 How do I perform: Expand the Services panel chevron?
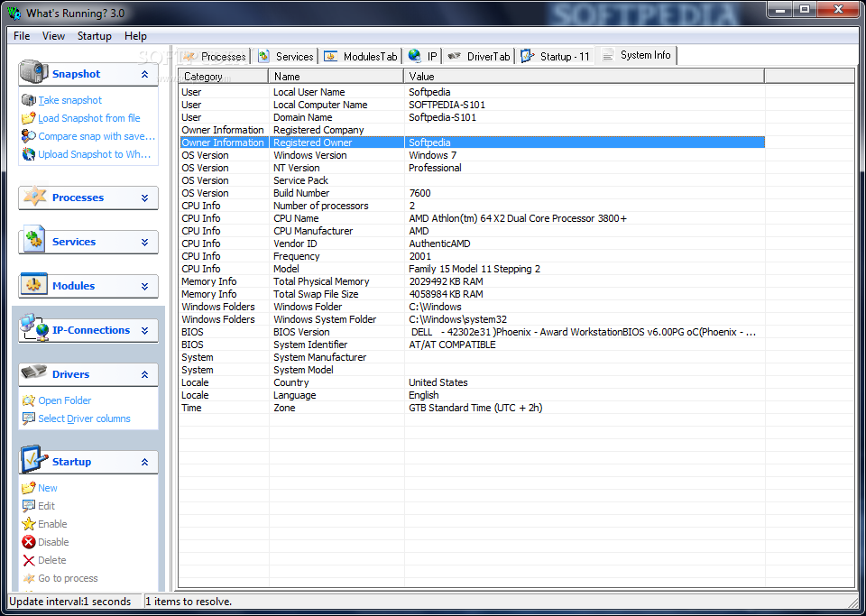click(144, 242)
